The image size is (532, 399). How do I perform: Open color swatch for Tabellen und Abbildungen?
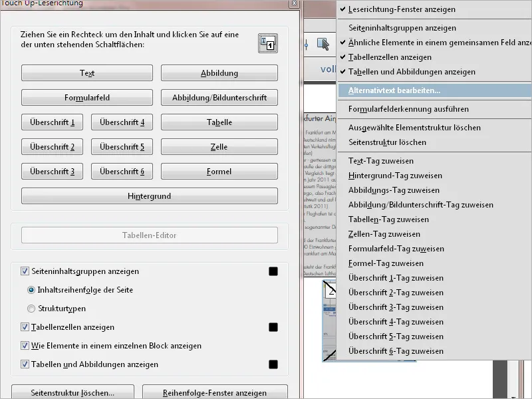click(x=273, y=364)
